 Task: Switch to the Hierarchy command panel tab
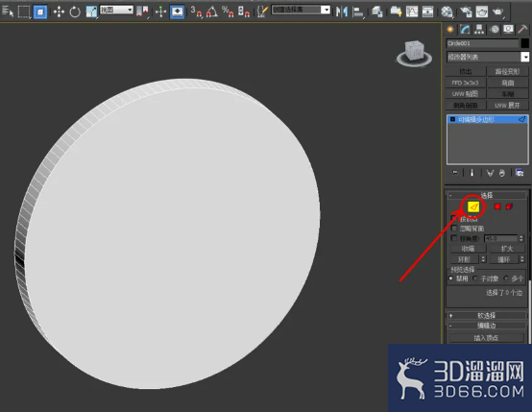coord(479,30)
